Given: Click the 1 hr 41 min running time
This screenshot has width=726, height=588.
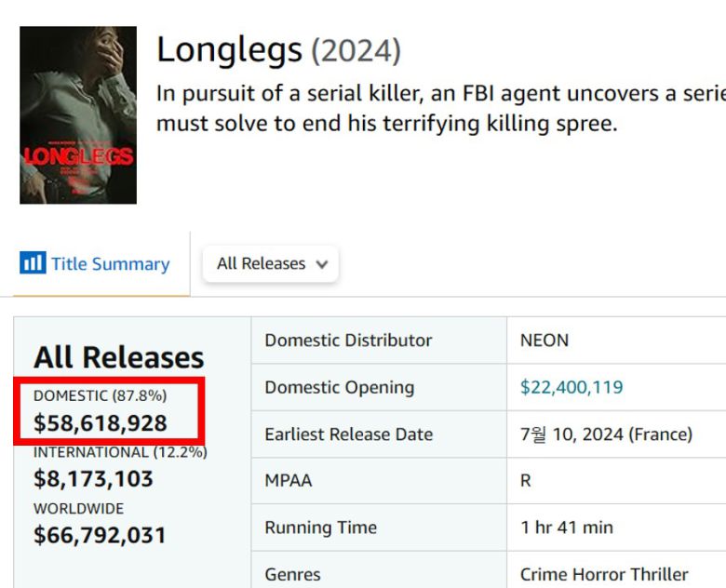Looking at the screenshot, I should (566, 528).
